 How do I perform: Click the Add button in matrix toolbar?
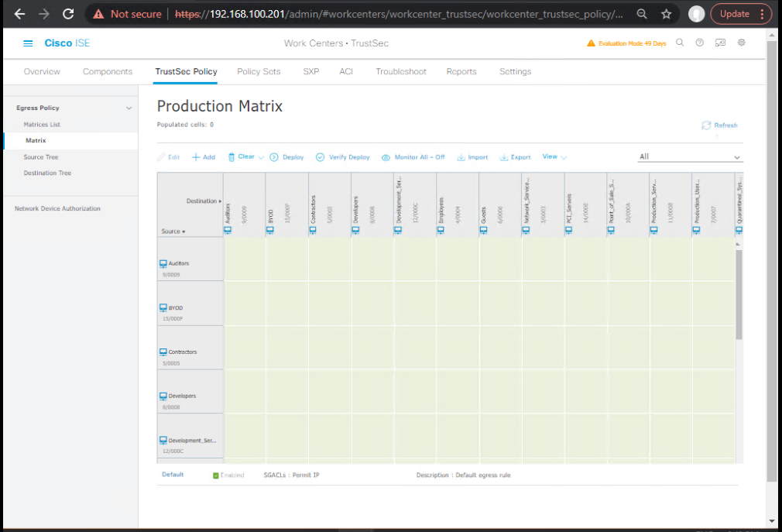coord(204,157)
